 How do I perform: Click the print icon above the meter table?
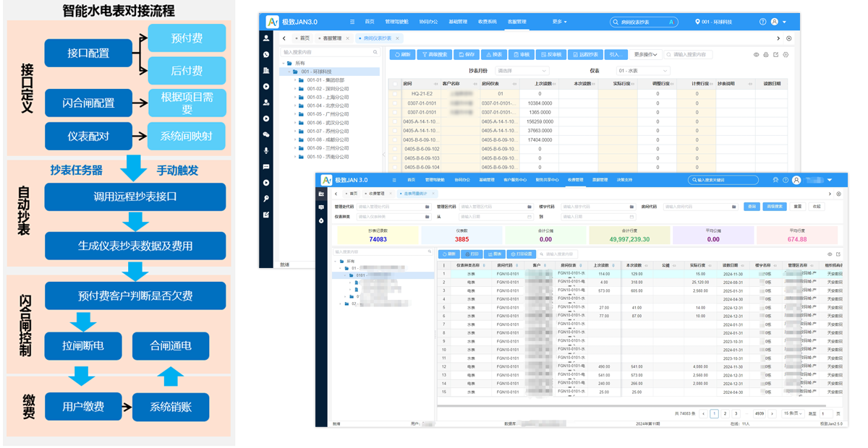(x=766, y=54)
